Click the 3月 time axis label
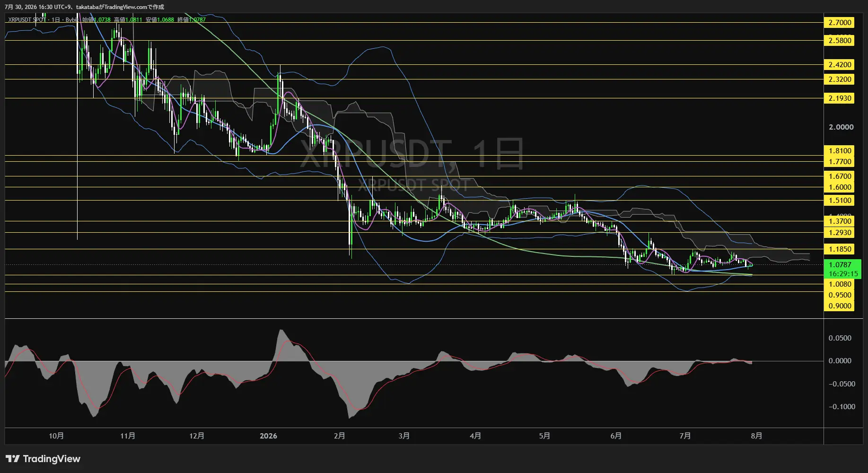This screenshot has width=868, height=473. coord(404,436)
